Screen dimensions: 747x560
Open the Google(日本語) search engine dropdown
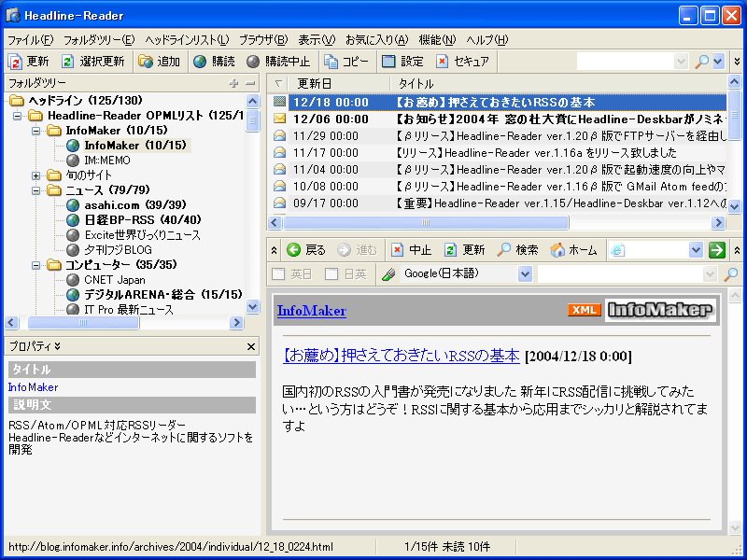525,274
